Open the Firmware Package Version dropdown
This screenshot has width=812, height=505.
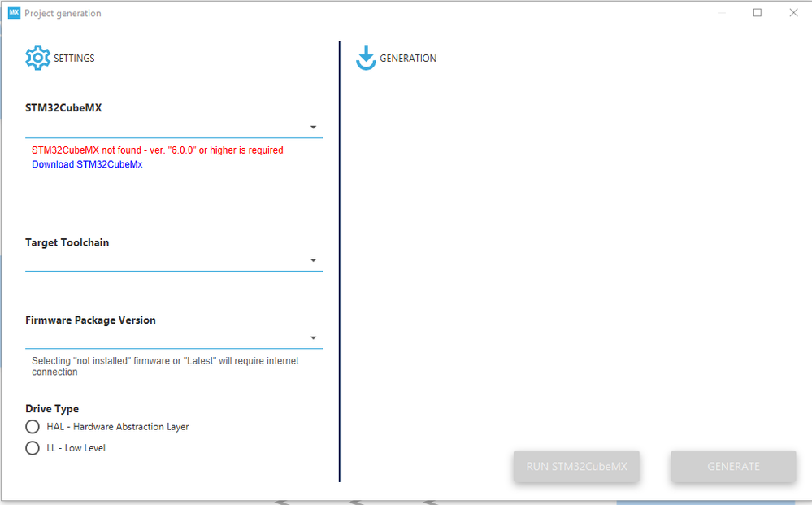point(174,338)
